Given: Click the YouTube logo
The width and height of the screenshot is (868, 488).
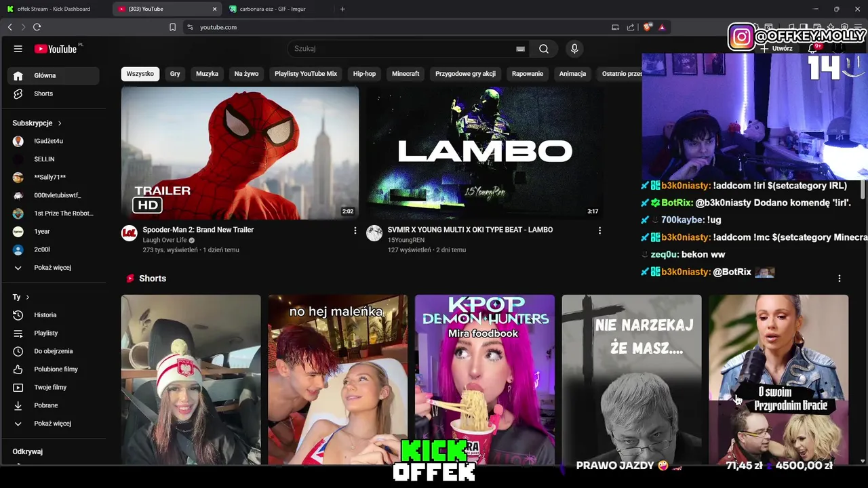Looking at the screenshot, I should [57, 49].
